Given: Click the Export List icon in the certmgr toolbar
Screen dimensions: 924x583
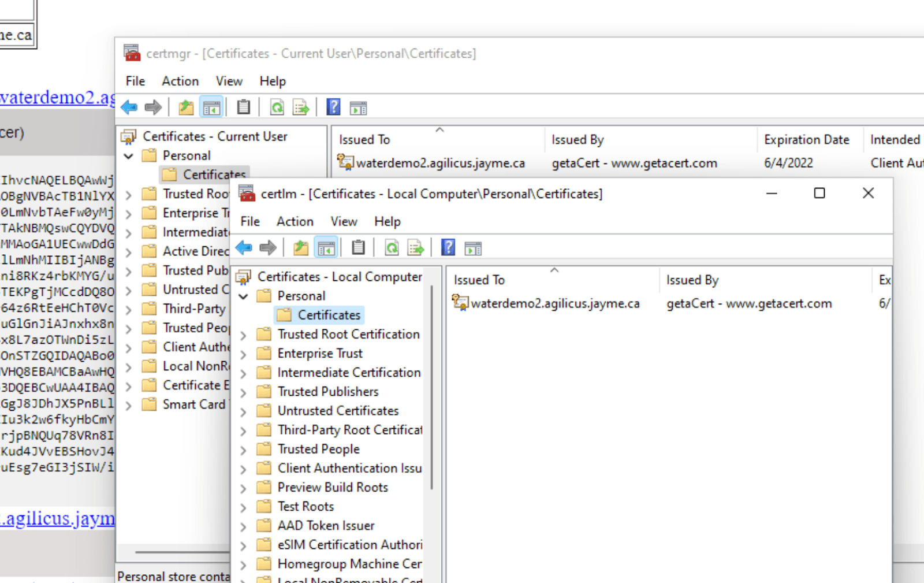Looking at the screenshot, I should pos(301,107).
